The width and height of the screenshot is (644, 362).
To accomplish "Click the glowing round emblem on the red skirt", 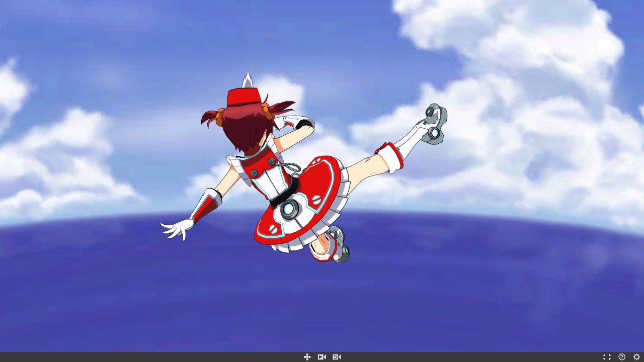I will tap(290, 209).
